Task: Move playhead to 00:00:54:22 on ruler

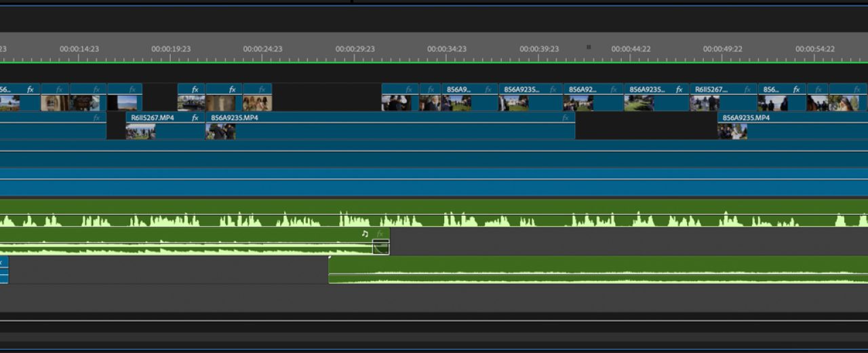Action: (814, 49)
